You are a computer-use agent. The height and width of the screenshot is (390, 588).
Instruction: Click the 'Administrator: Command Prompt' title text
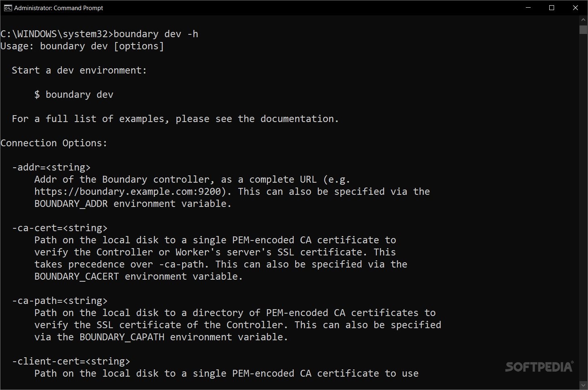click(59, 8)
